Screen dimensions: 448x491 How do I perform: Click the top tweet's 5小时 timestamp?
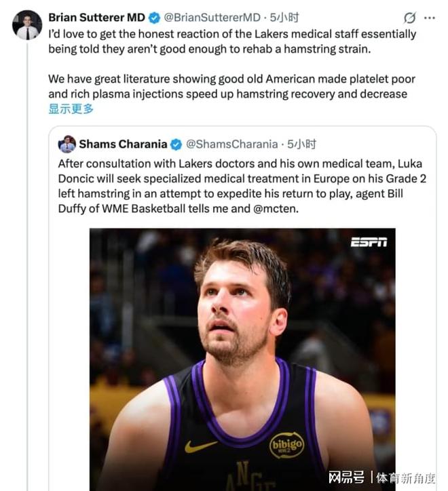[x=284, y=18]
